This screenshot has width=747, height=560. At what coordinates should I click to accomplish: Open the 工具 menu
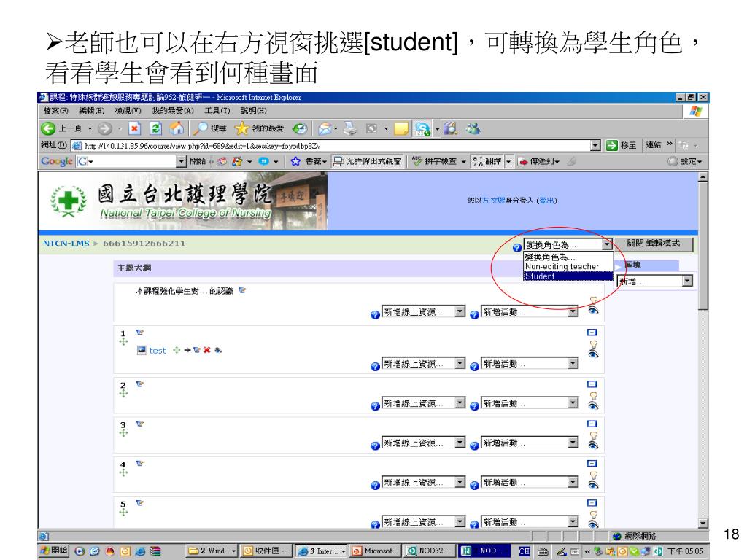[x=217, y=111]
